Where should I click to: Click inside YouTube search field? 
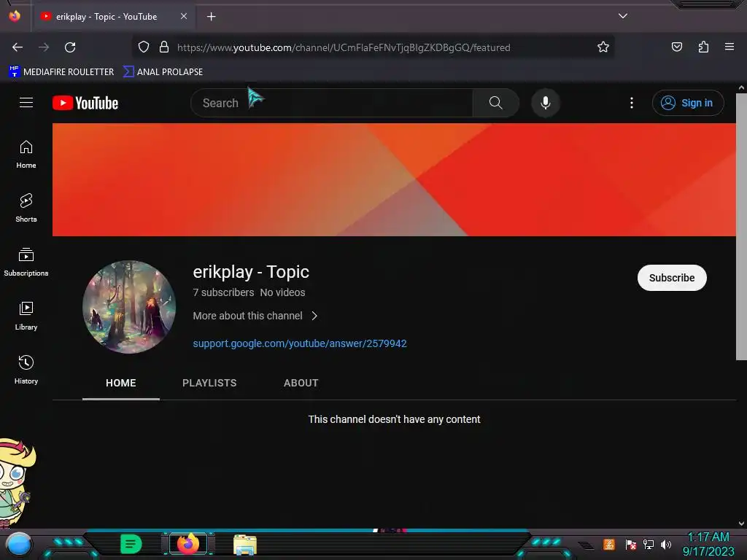coord(332,103)
